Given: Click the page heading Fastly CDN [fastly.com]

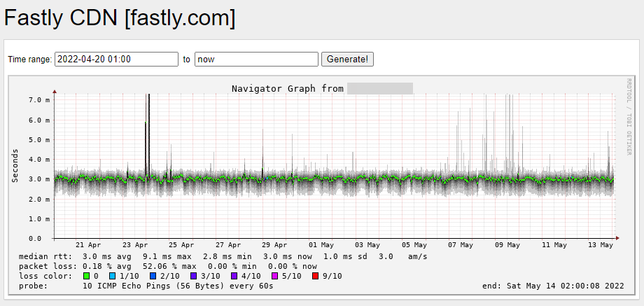Looking at the screenshot, I should pyautogui.click(x=120, y=18).
